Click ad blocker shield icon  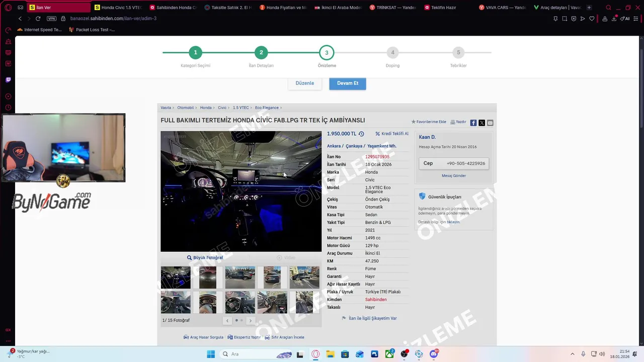(x=574, y=19)
